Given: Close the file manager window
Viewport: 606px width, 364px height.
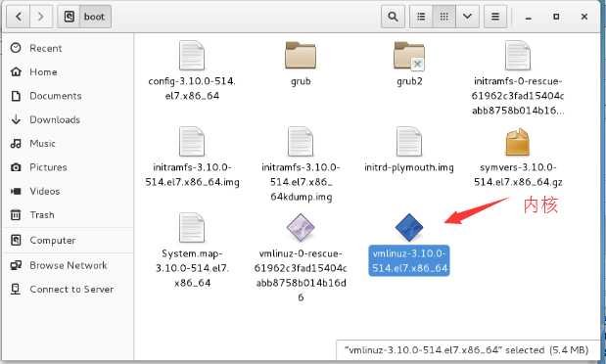Looking at the screenshot, I should [x=584, y=17].
